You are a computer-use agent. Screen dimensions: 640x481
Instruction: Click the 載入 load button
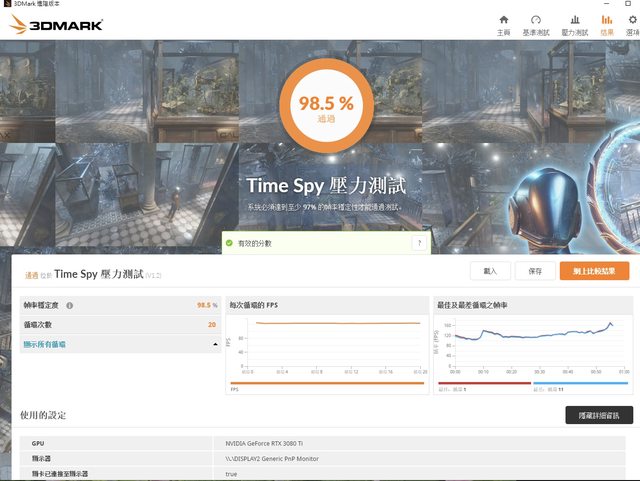pyautogui.click(x=489, y=271)
